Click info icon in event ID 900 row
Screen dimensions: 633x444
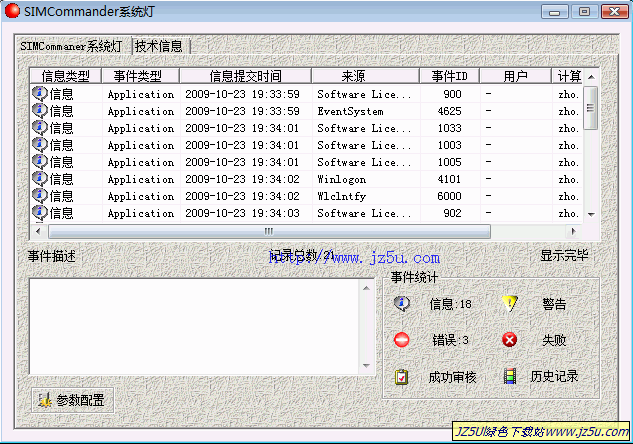coord(40,94)
